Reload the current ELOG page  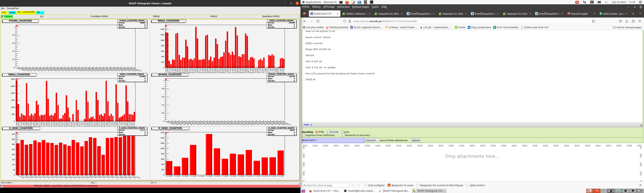click(318, 21)
